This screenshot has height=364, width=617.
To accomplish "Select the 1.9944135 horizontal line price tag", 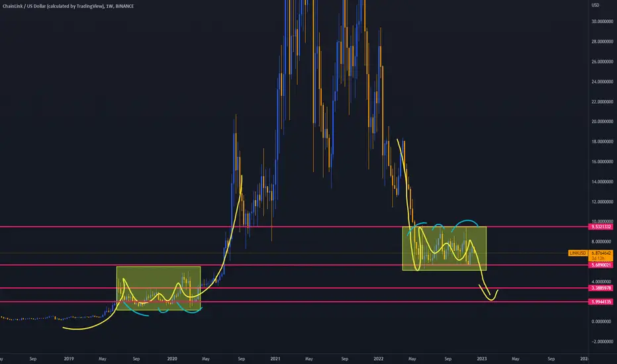I will (600, 302).
